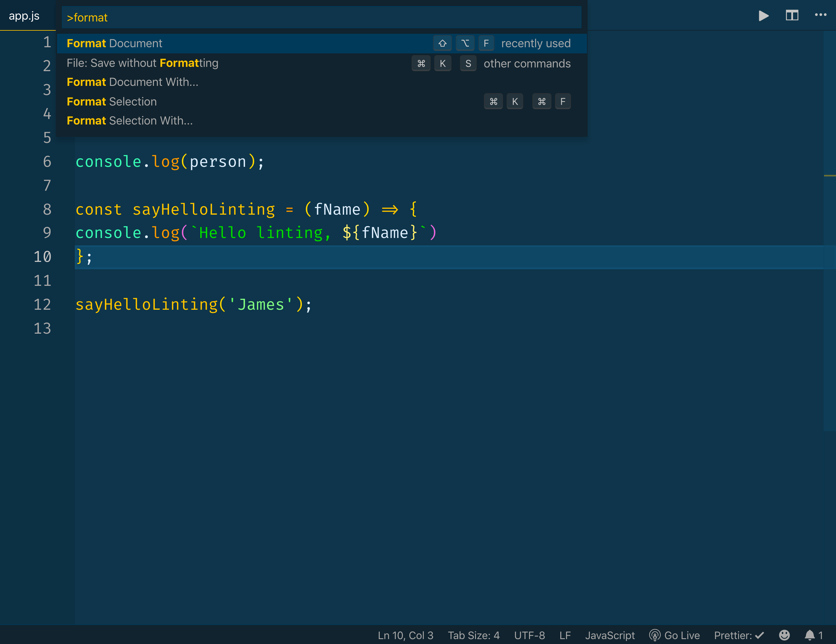Screen dimensions: 836x644
Task: Open Format Selection With... options
Action: (130, 120)
